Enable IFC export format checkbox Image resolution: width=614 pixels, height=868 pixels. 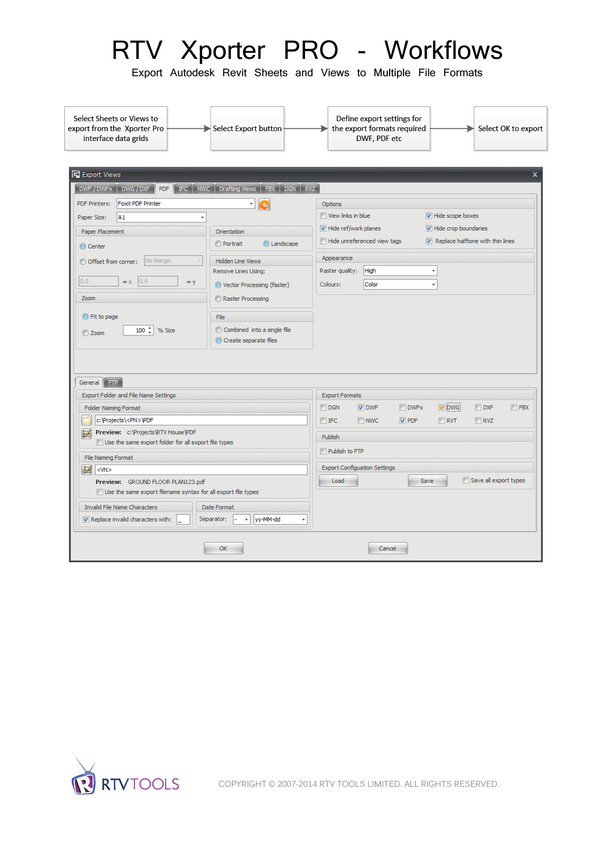[323, 421]
